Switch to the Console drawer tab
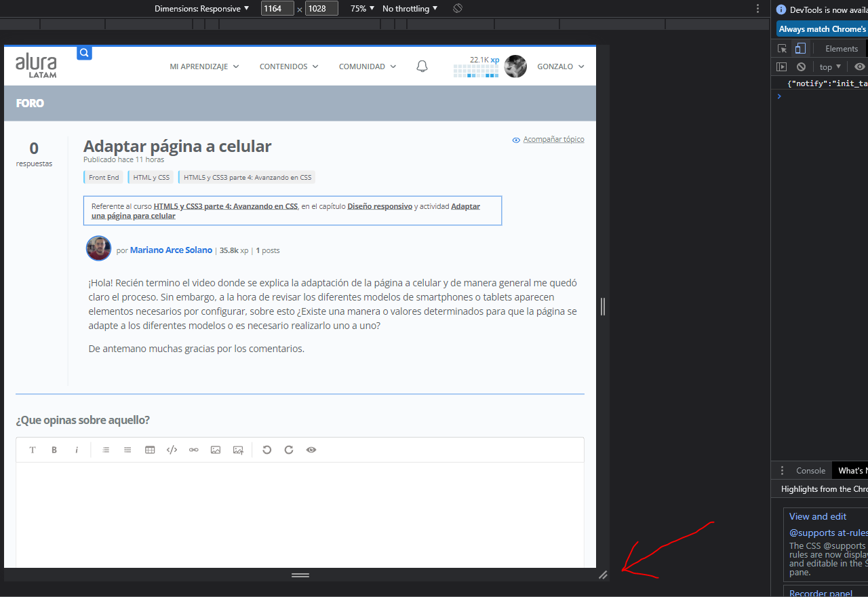Viewport: 868px width, 597px height. (x=810, y=470)
